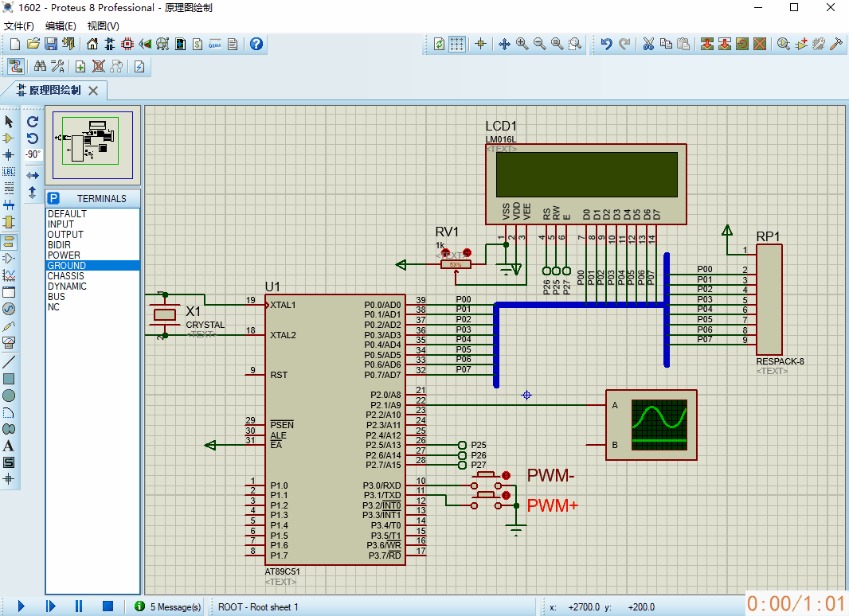Select INPUT in the terminals list

tap(92, 224)
